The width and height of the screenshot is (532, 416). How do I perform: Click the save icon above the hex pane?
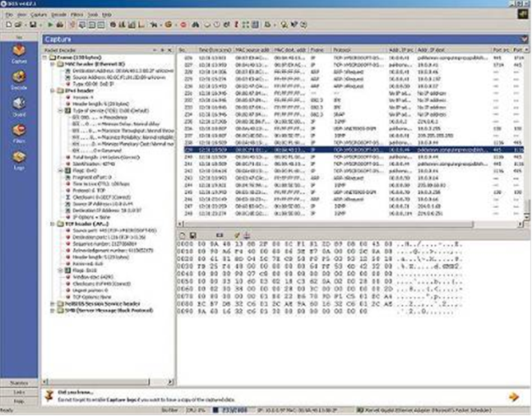point(192,235)
